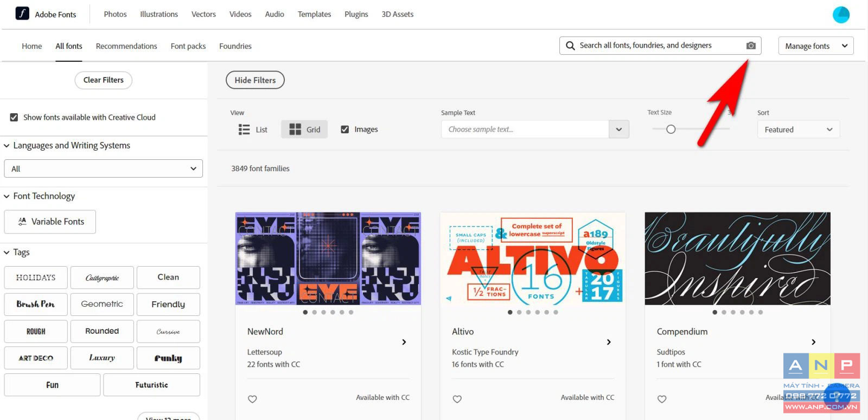868x420 pixels.
Task: Click the search magnifier icon
Action: pyautogui.click(x=570, y=46)
